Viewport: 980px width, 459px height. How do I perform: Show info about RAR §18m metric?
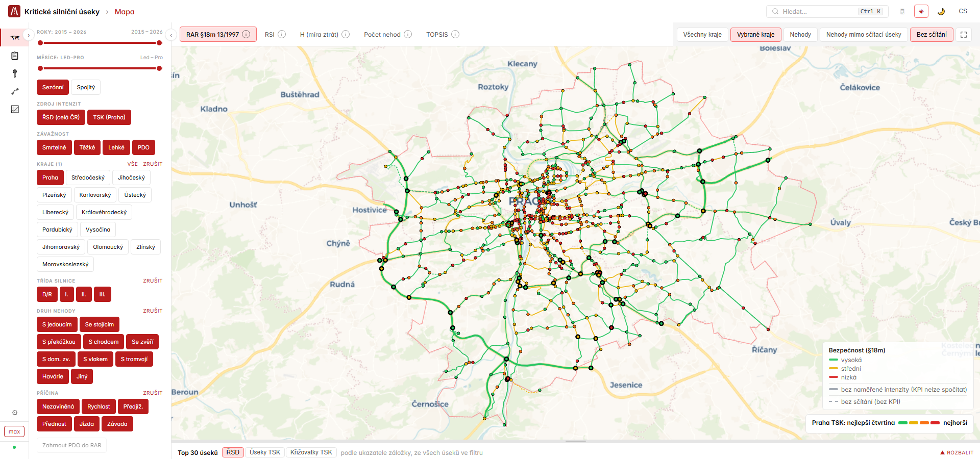click(x=246, y=34)
